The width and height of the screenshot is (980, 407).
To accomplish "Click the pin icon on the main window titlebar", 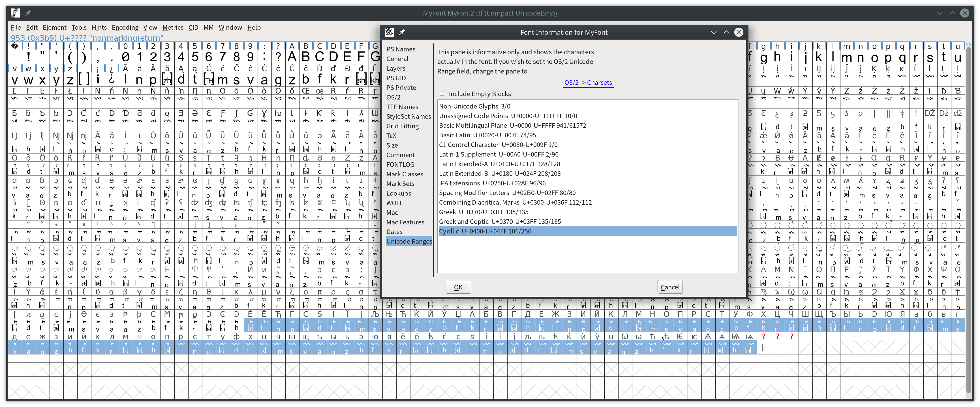I will (27, 12).
